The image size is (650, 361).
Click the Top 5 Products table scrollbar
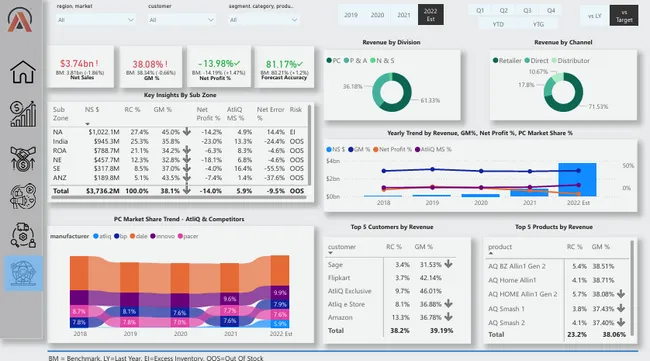(x=632, y=288)
